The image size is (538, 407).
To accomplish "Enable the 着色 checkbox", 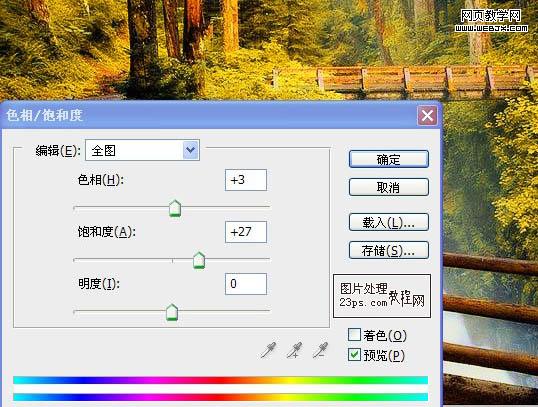I will (354, 335).
